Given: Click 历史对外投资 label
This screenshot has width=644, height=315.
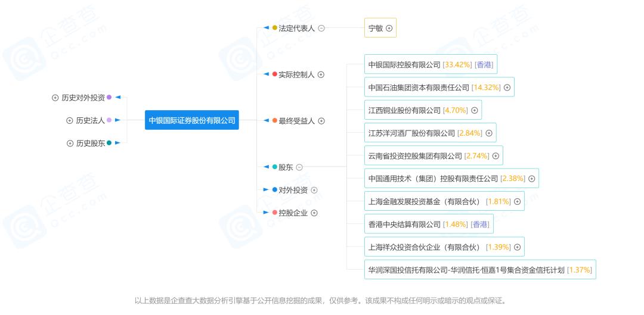Looking at the screenshot, I should (83, 98).
